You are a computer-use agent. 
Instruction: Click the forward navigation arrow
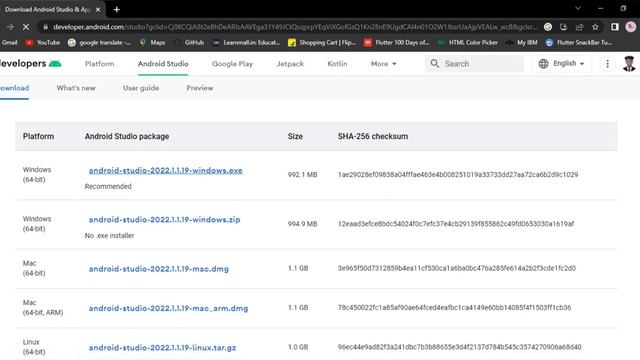[x=10, y=27]
